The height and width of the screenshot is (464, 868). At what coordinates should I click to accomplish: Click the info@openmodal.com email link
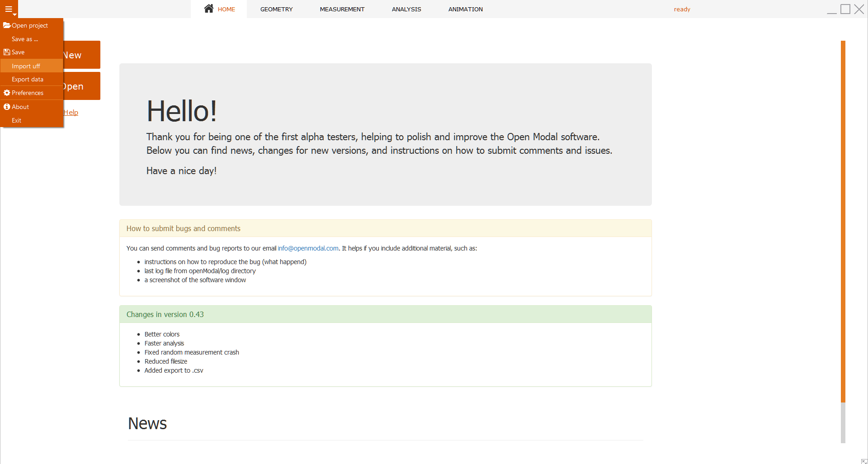(308, 248)
